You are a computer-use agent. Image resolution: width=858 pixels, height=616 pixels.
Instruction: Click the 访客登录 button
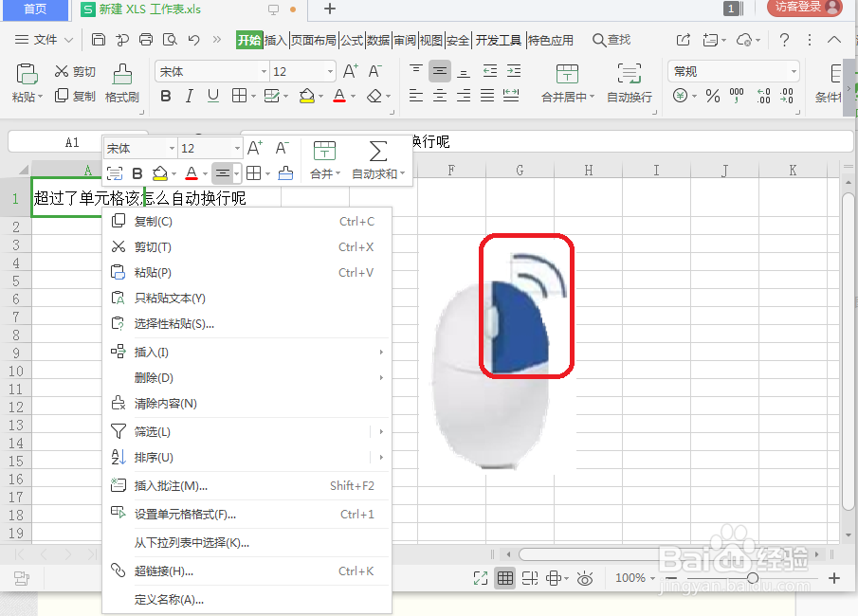[x=804, y=8]
